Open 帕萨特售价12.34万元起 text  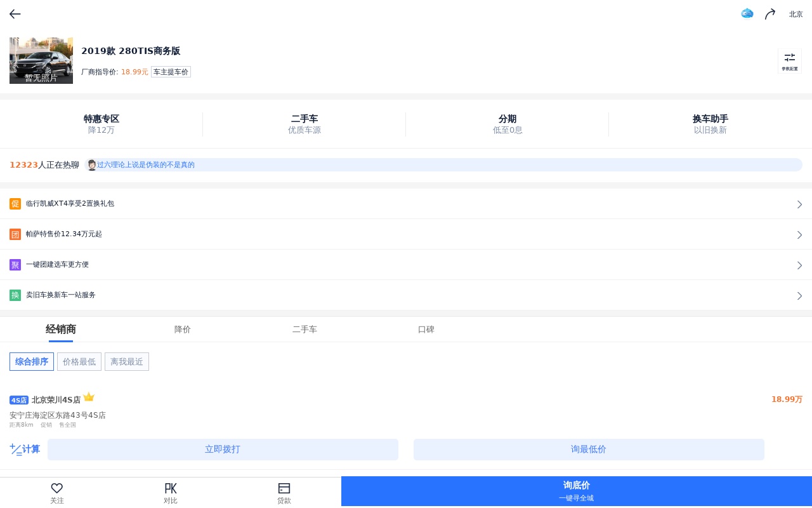(64, 234)
